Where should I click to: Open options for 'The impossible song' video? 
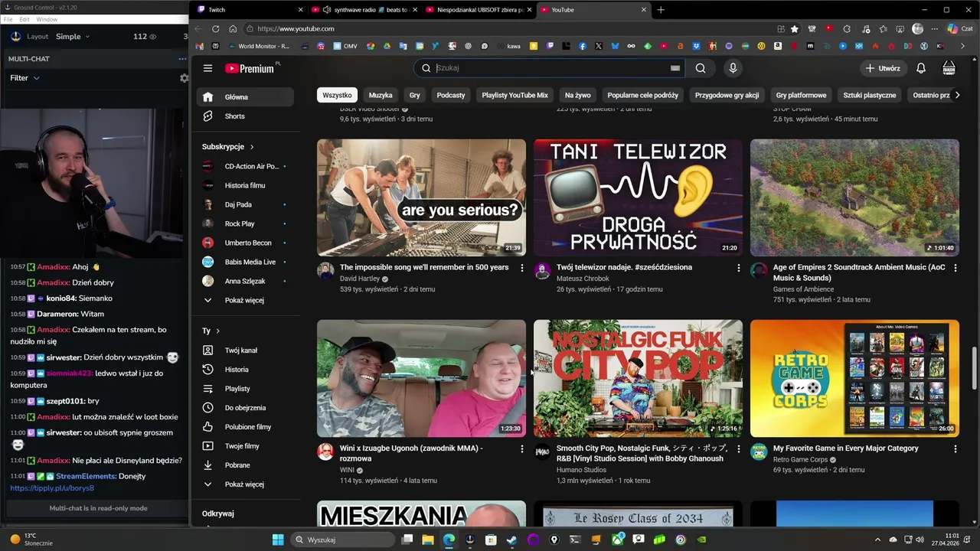click(x=522, y=268)
